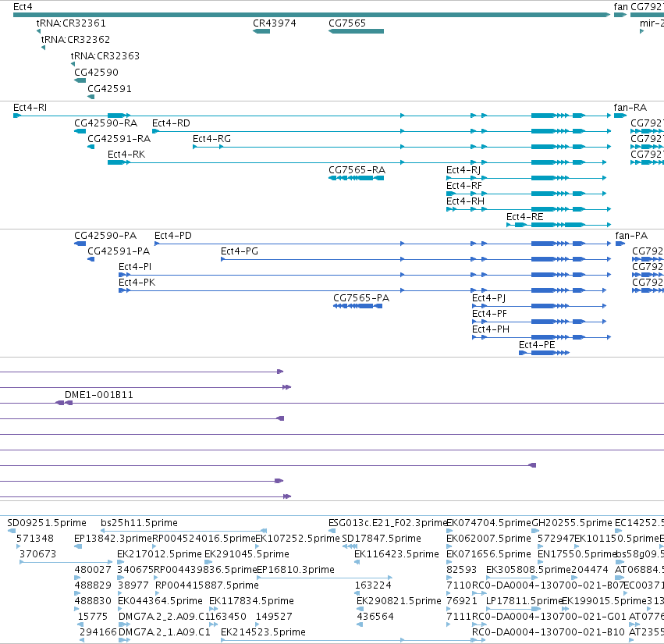Open EST RP004524016.5prime label
The width and height of the screenshot is (664, 644).
(204, 539)
